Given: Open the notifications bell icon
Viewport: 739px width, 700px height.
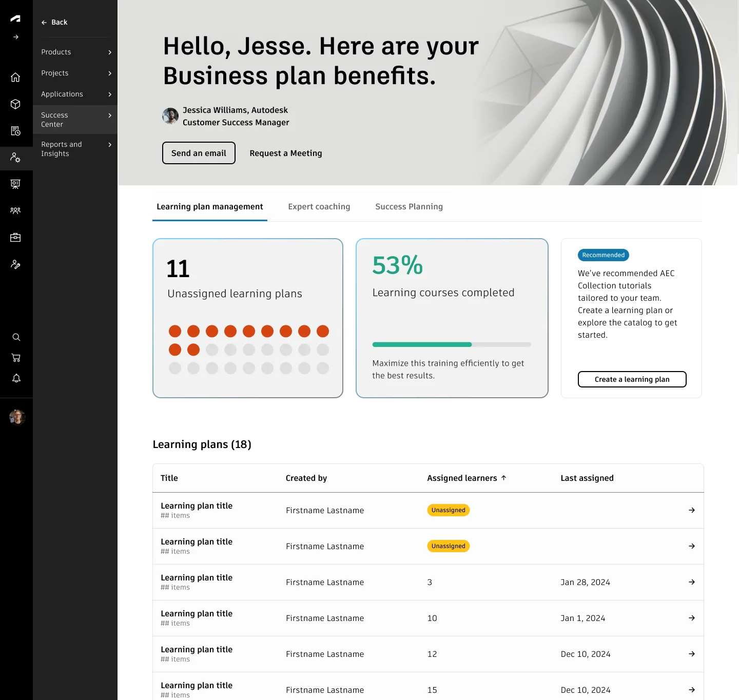Looking at the screenshot, I should (16, 378).
